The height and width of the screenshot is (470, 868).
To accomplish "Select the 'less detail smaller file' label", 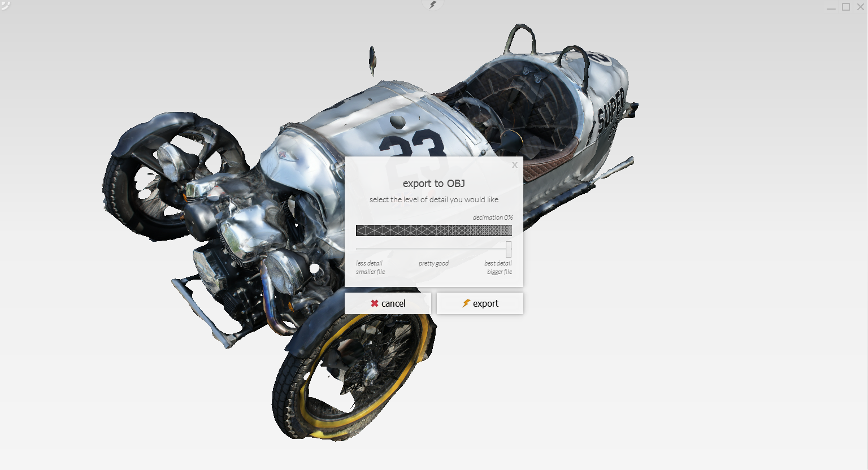I will [370, 267].
